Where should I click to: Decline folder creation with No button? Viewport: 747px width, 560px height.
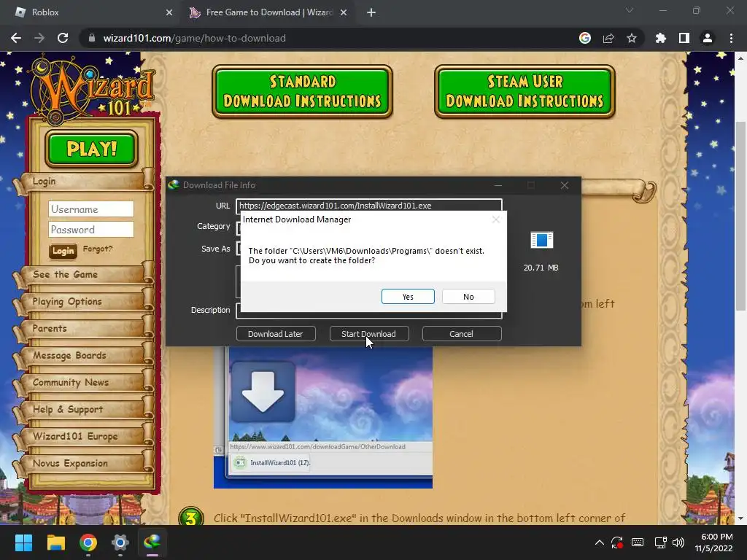(x=468, y=296)
